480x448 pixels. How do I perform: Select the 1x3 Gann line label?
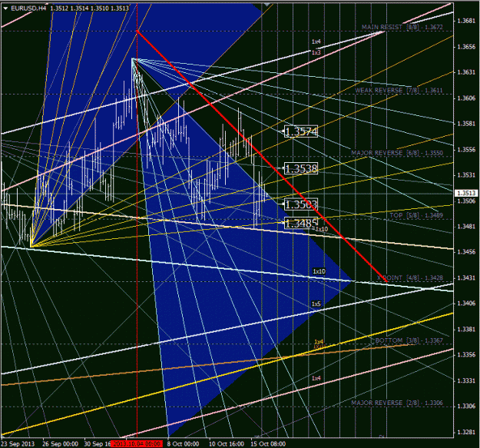316,53
